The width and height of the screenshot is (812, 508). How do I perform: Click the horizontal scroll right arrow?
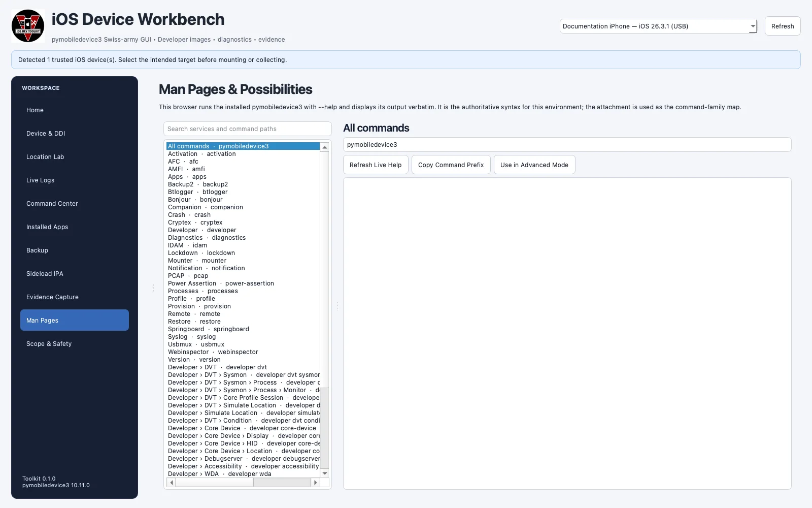click(x=315, y=483)
